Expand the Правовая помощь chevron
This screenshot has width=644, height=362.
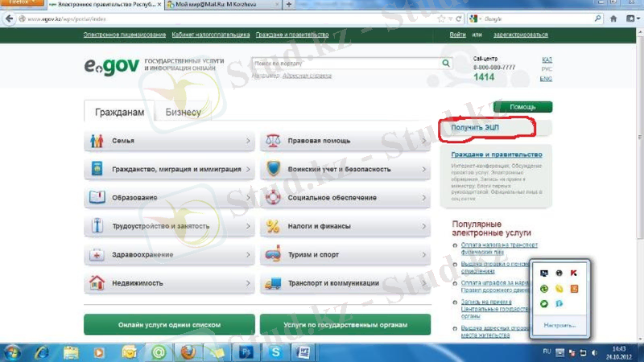point(424,141)
